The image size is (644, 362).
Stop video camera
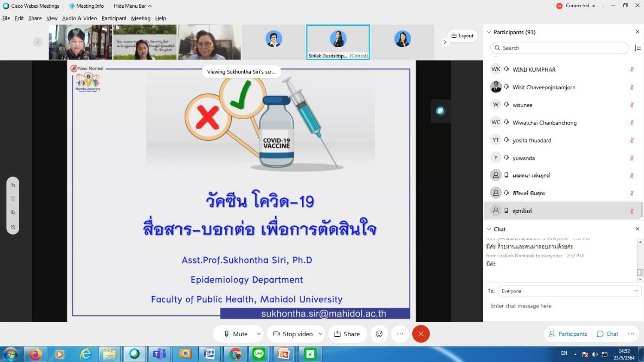point(293,334)
